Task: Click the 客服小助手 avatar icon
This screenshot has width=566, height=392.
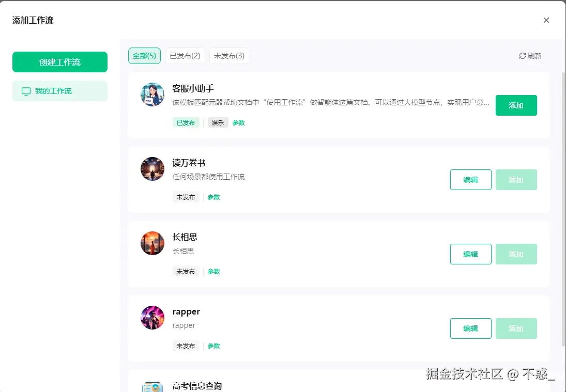Action: click(152, 95)
